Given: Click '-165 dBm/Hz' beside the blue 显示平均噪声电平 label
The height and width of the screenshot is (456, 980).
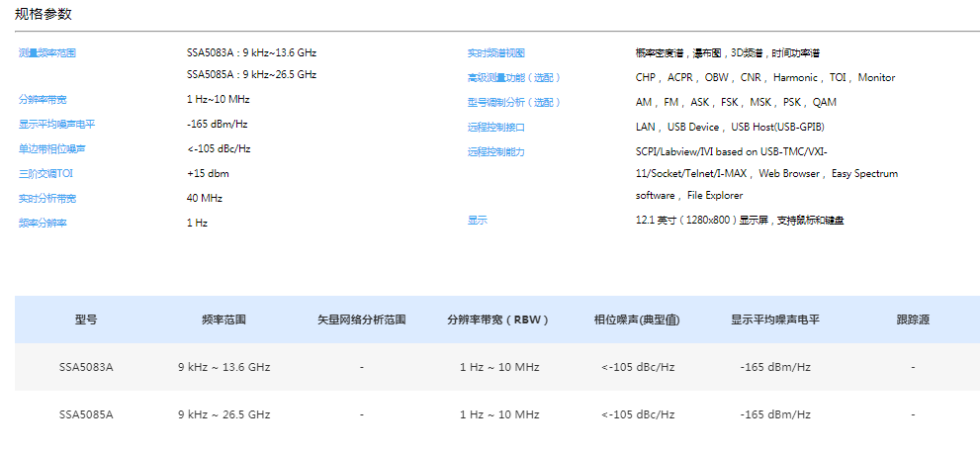Looking at the screenshot, I should [x=217, y=124].
